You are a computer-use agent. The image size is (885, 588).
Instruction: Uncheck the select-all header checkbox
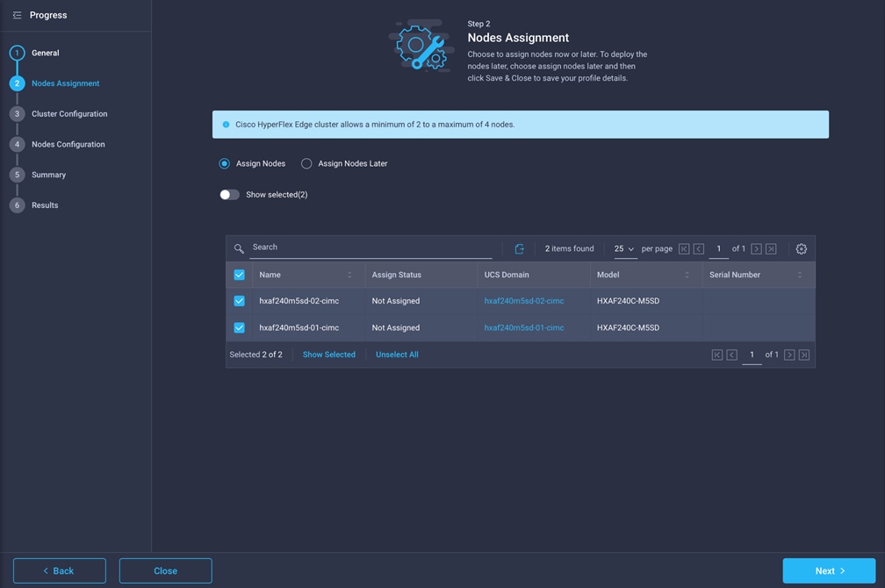click(240, 275)
